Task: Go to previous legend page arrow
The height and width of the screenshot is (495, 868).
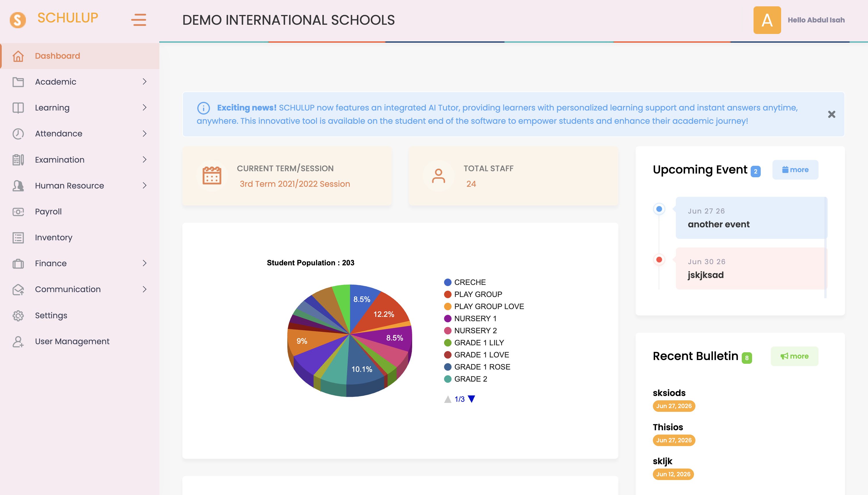Action: (x=448, y=399)
